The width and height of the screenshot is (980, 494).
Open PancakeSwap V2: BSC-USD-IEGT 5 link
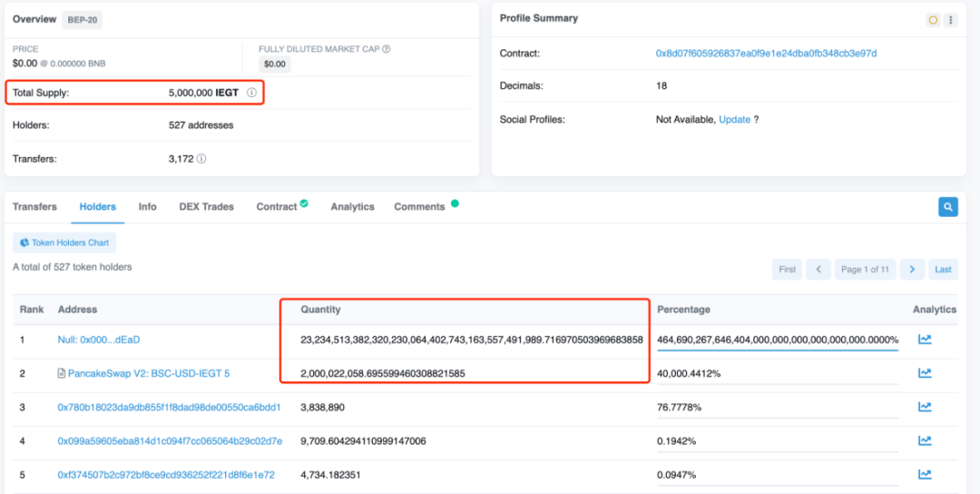tap(149, 373)
